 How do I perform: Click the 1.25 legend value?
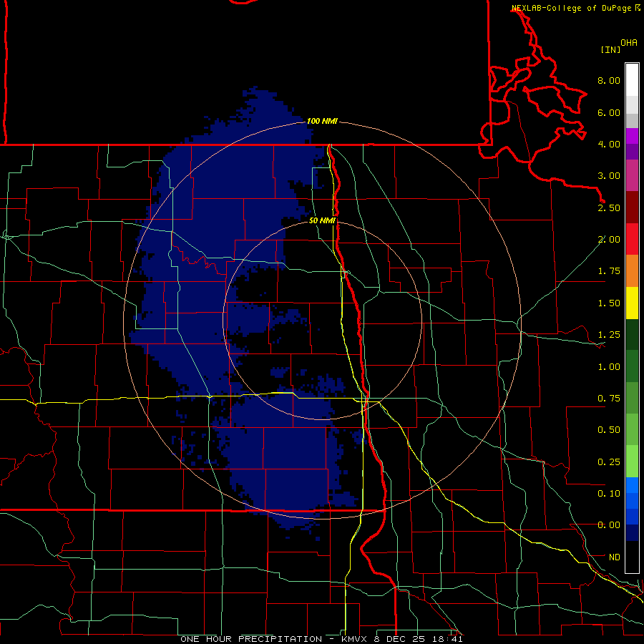click(x=609, y=335)
